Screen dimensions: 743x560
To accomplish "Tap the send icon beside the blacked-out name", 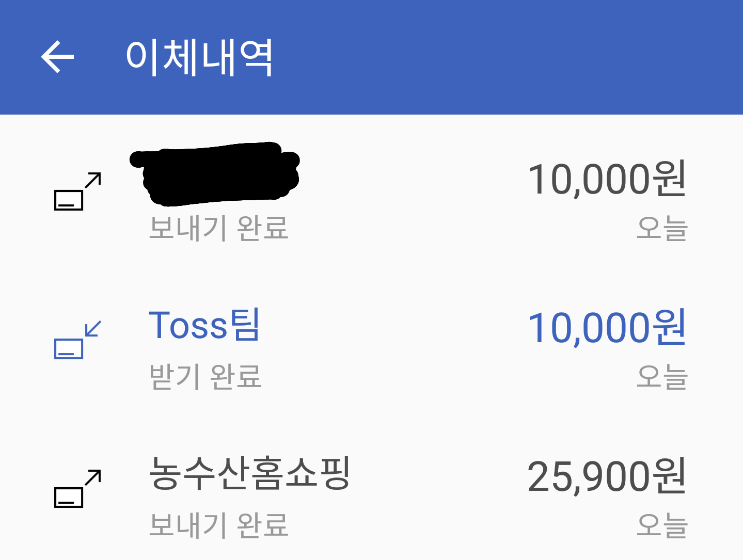I will pyautogui.click(x=77, y=191).
